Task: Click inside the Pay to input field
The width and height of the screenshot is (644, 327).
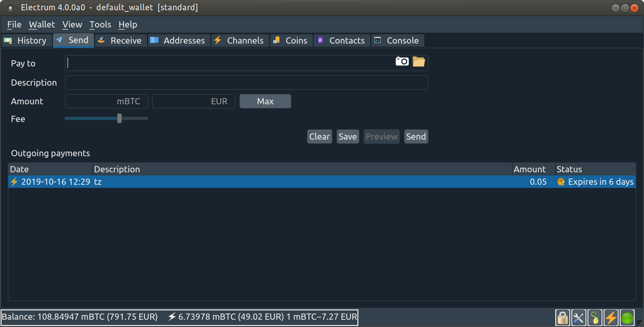Action: click(208, 63)
